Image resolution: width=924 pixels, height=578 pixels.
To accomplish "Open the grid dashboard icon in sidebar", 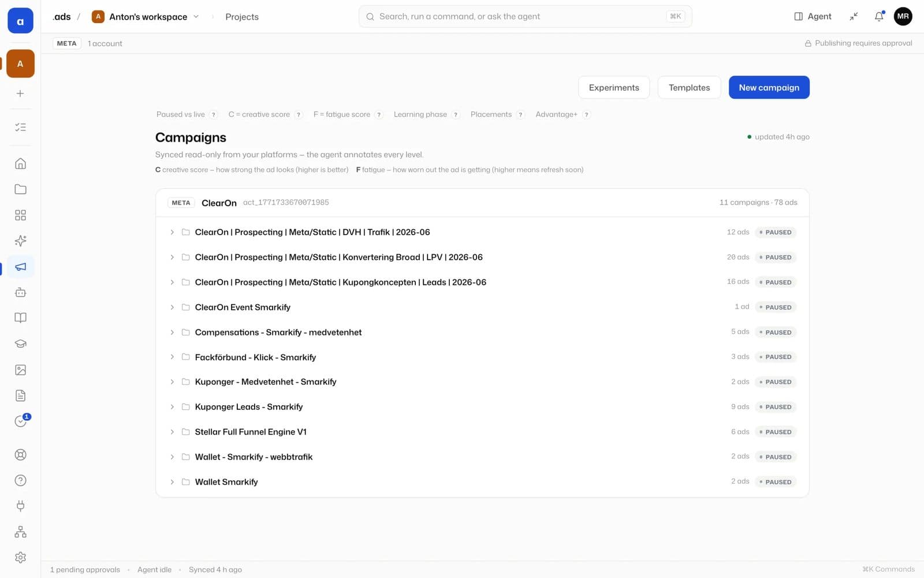I will (x=20, y=215).
